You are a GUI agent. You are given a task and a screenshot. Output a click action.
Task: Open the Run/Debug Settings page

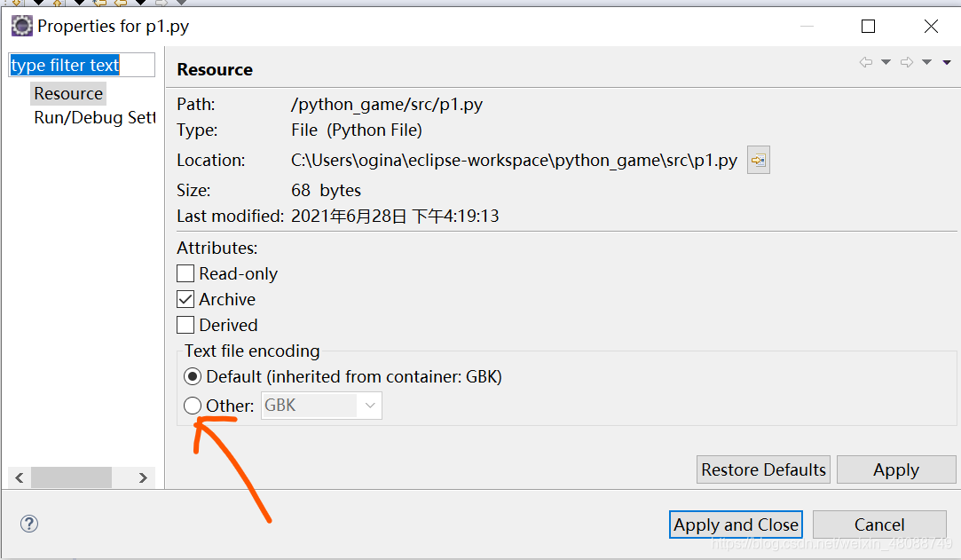click(93, 118)
